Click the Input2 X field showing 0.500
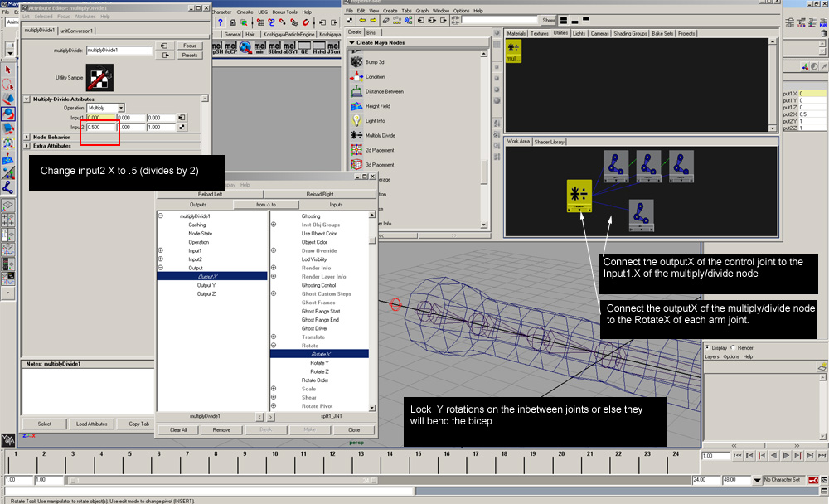Viewport: 829px width, 504px height. [x=101, y=128]
